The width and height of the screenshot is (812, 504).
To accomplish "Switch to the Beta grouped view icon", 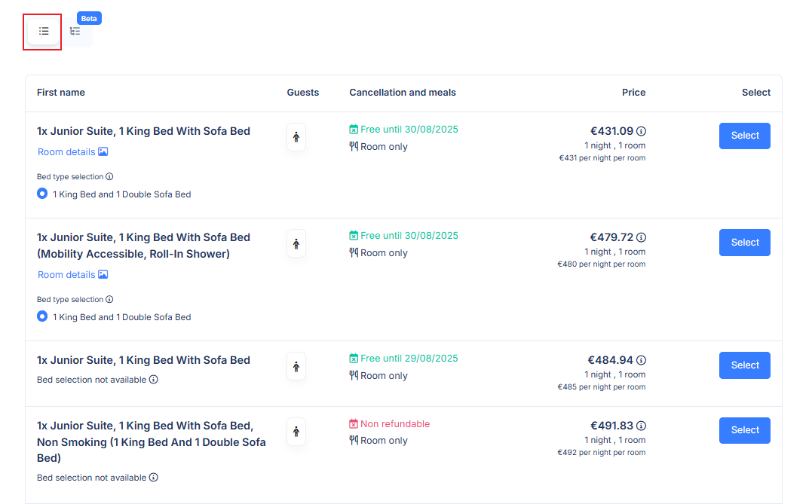I will (75, 31).
